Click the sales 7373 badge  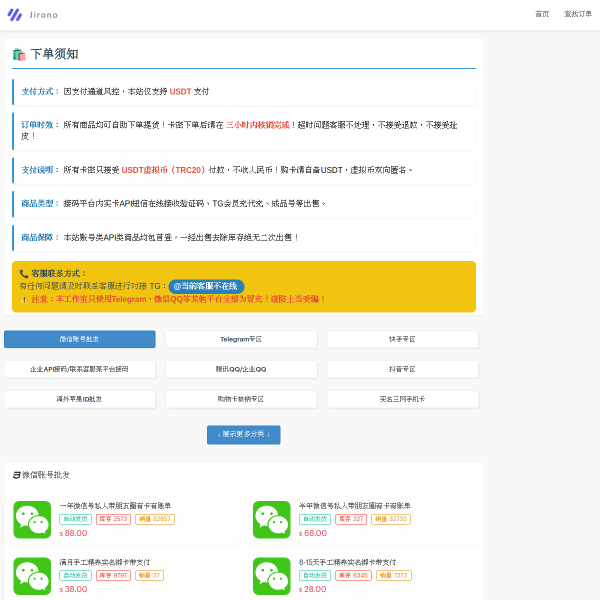(x=394, y=575)
